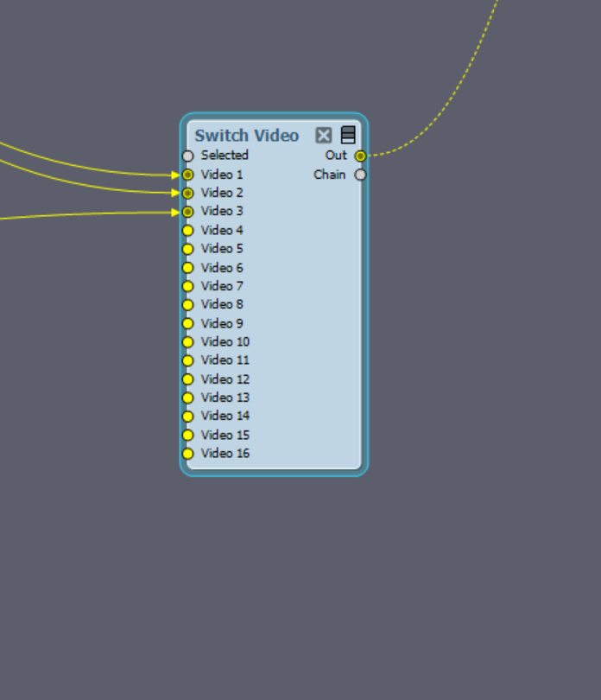The image size is (601, 700).
Task: Click the 'Video 5' label text
Action: coord(222,248)
